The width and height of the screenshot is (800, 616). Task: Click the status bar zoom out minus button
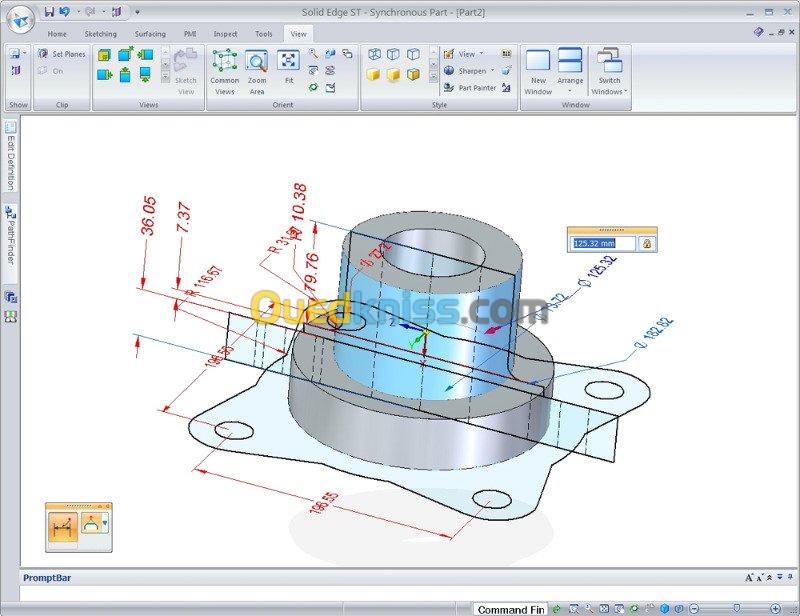tap(693, 609)
